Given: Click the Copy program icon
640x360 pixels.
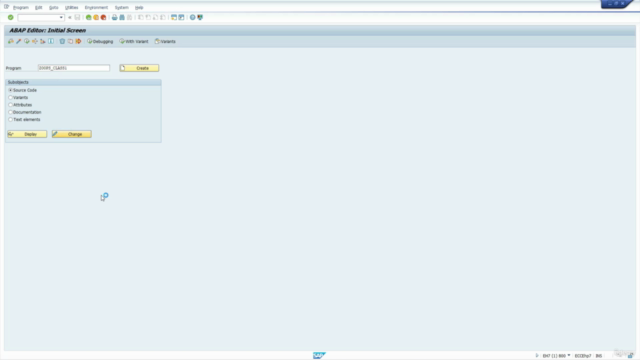Looking at the screenshot, I should coord(70,41).
